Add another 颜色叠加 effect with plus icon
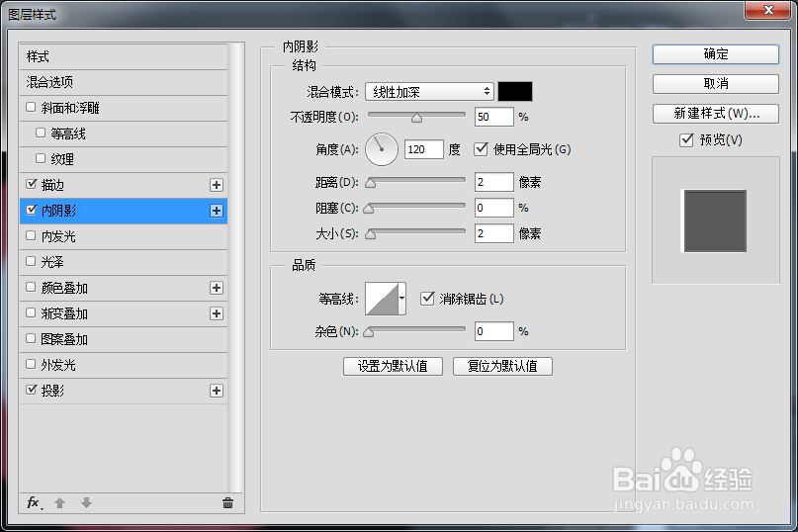The image size is (798, 532). pos(217,288)
